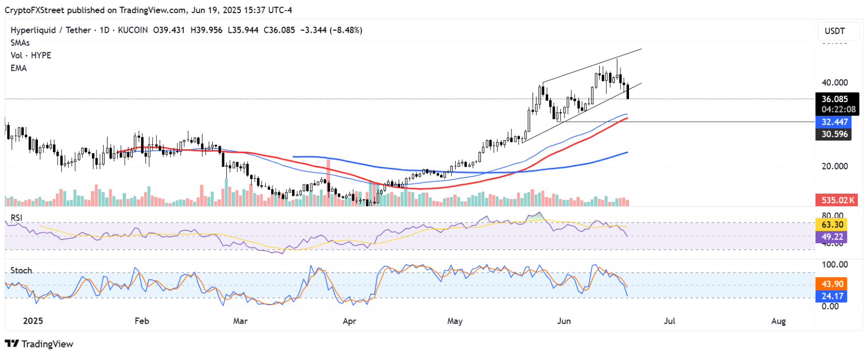Image resolution: width=868 pixels, height=354 pixels.
Task: Expand the Stoch pane label
Action: (x=21, y=271)
